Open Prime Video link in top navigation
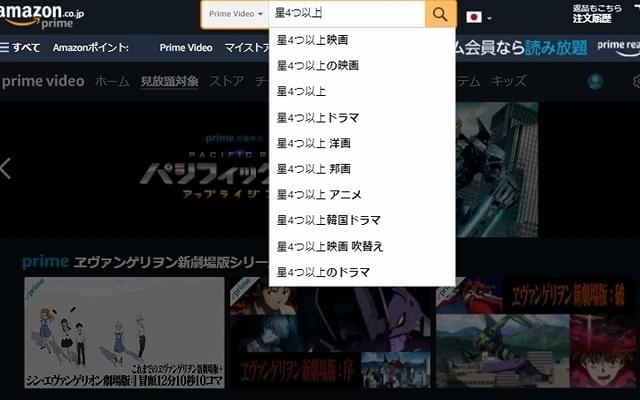The height and width of the screenshot is (400, 640). pos(186,48)
